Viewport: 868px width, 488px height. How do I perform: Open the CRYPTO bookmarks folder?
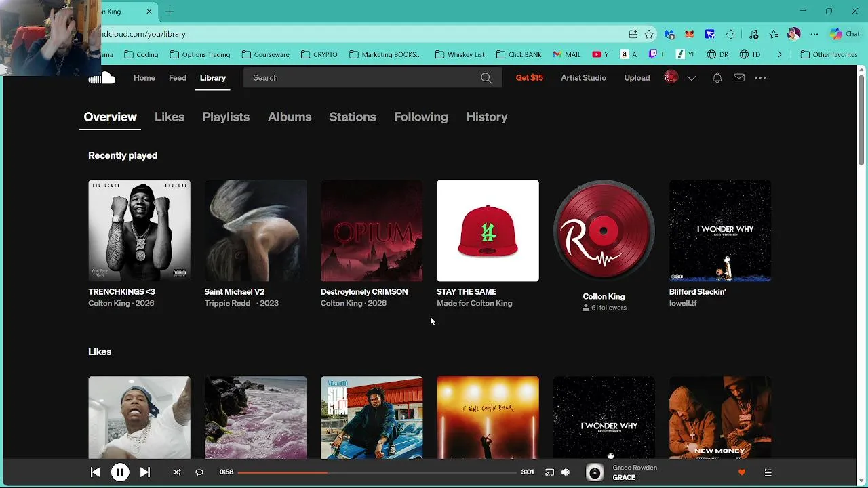319,54
